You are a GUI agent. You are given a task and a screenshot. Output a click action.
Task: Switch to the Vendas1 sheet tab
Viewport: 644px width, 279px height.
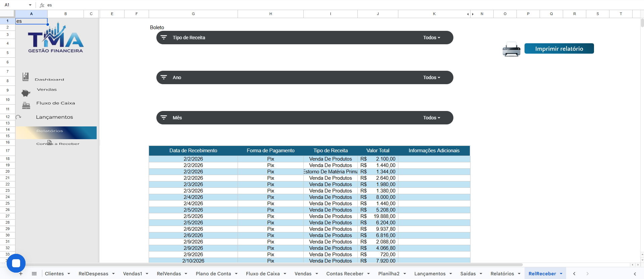coord(133,274)
